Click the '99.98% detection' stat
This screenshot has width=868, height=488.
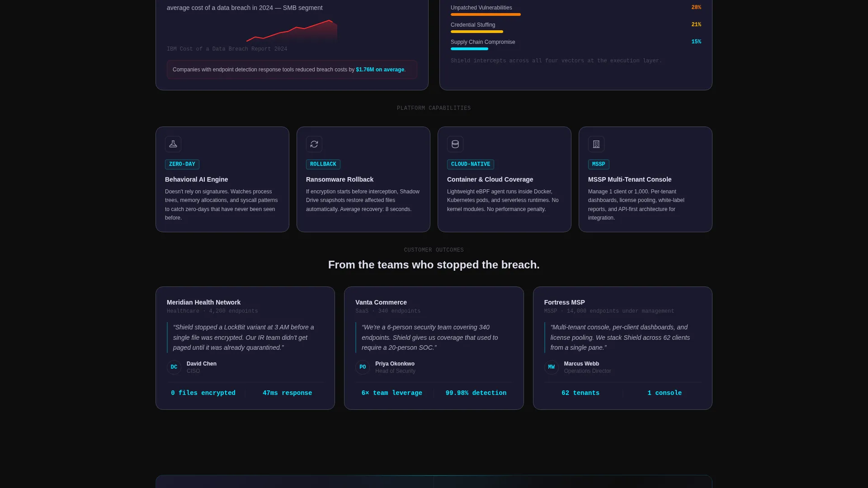pos(476,393)
